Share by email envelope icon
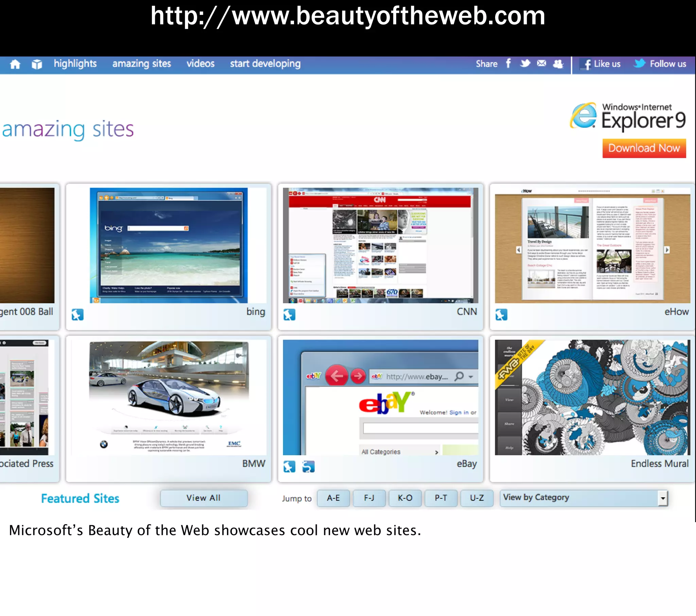This screenshot has width=696, height=616. [x=541, y=63]
